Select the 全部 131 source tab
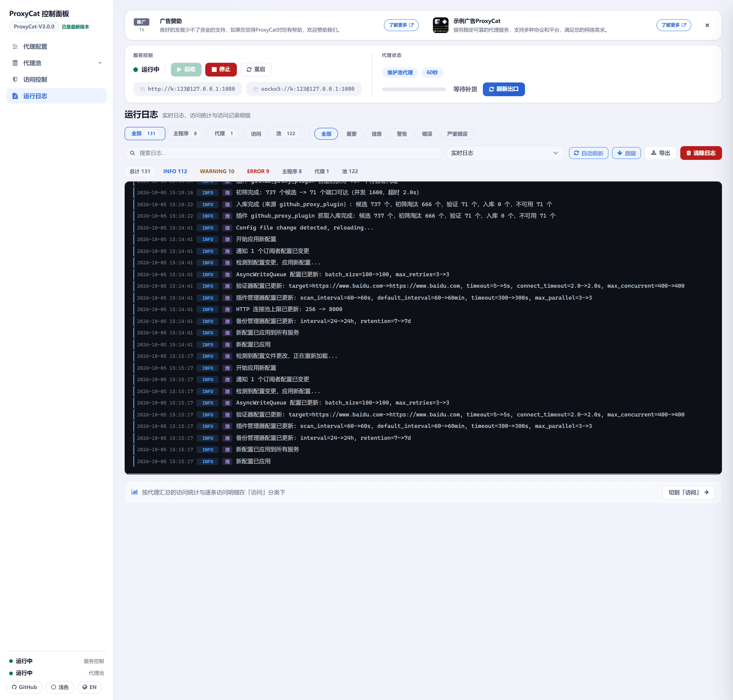The width and height of the screenshot is (733, 700). pyautogui.click(x=145, y=134)
